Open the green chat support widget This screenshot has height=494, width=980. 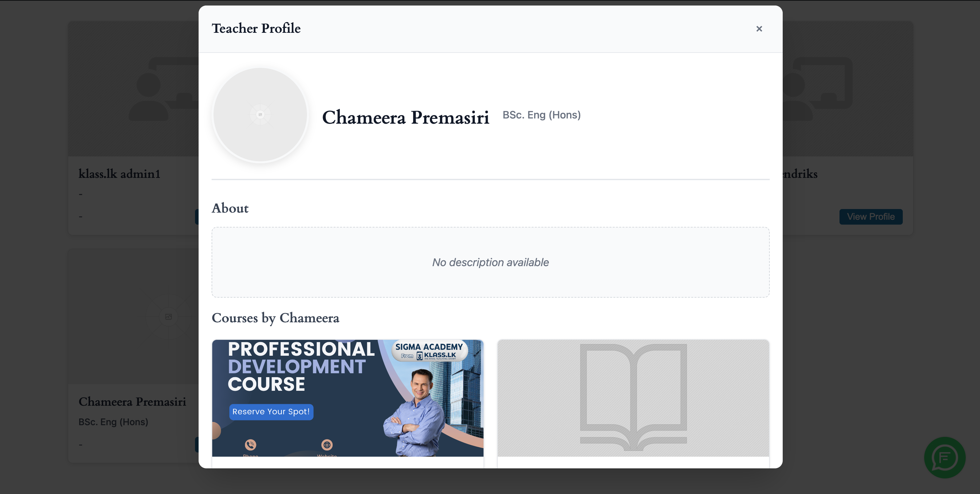coord(945,457)
